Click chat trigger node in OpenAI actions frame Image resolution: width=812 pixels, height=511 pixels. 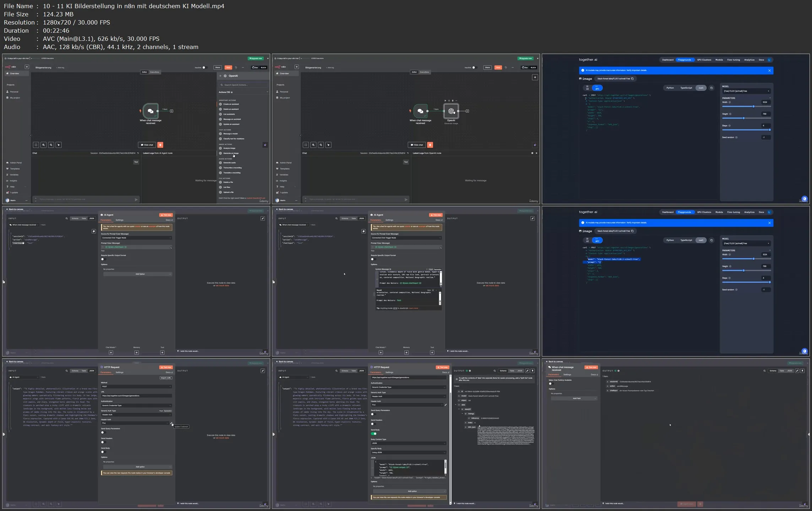[150, 111]
